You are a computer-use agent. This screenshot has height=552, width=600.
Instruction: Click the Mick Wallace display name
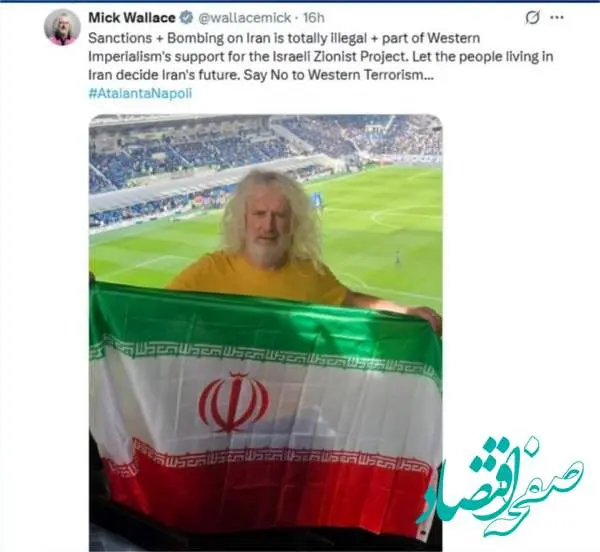point(132,18)
